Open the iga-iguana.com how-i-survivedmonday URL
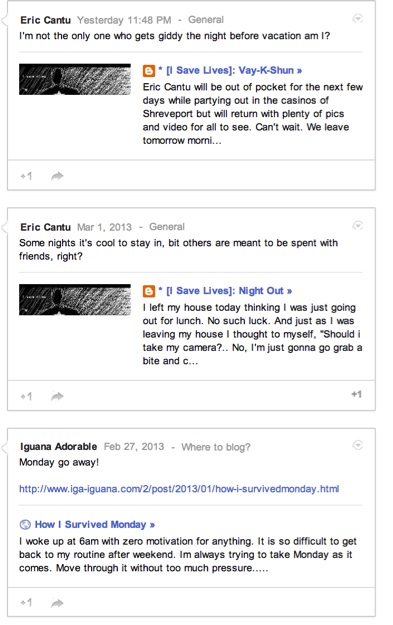The image size is (393, 625). (179, 489)
